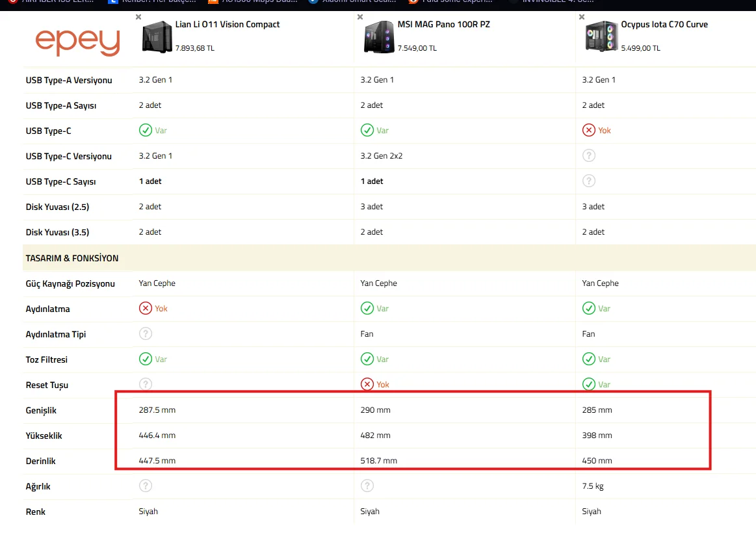
Task: Click the question mark icon for Lian Li Ağırlık
Action: tap(146, 486)
